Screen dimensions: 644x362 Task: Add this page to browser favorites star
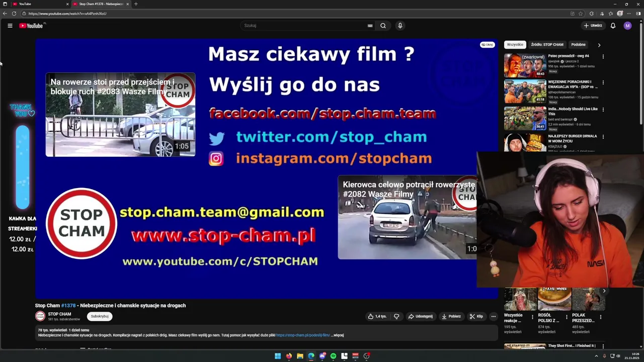coord(581,14)
